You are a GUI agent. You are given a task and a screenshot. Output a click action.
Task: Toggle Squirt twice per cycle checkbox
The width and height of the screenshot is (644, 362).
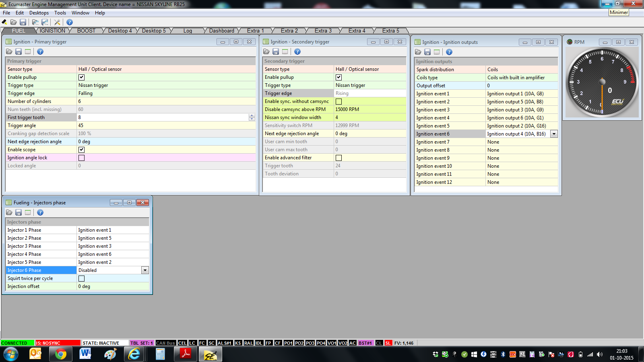pyautogui.click(x=81, y=278)
